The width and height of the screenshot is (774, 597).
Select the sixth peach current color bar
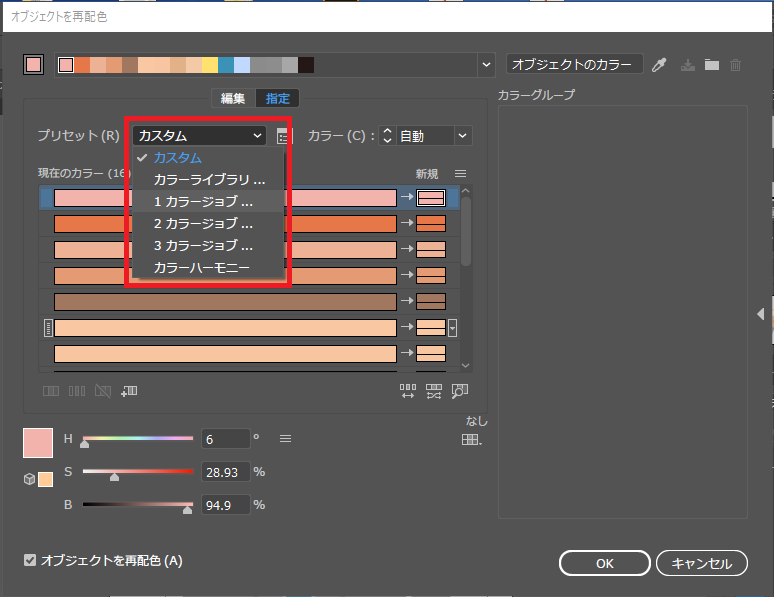tap(225, 327)
